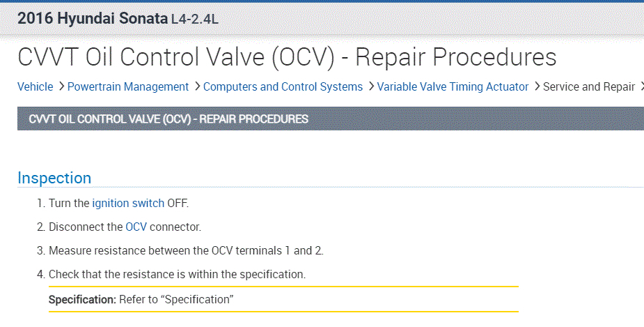Select the L4-2.4L engine label
The height and width of the screenshot is (327, 644).
(x=195, y=20)
